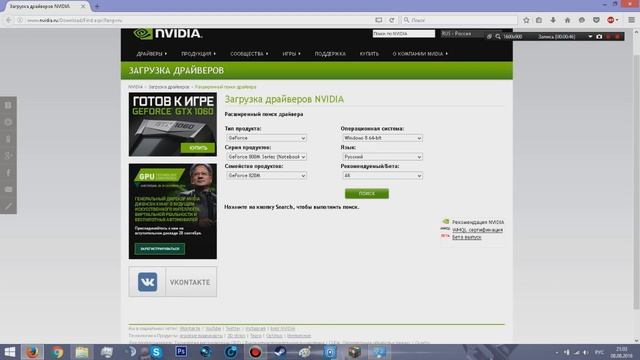The image size is (640, 360).
Task: Open the Firefox hamburger menu
Action: tap(631, 20)
